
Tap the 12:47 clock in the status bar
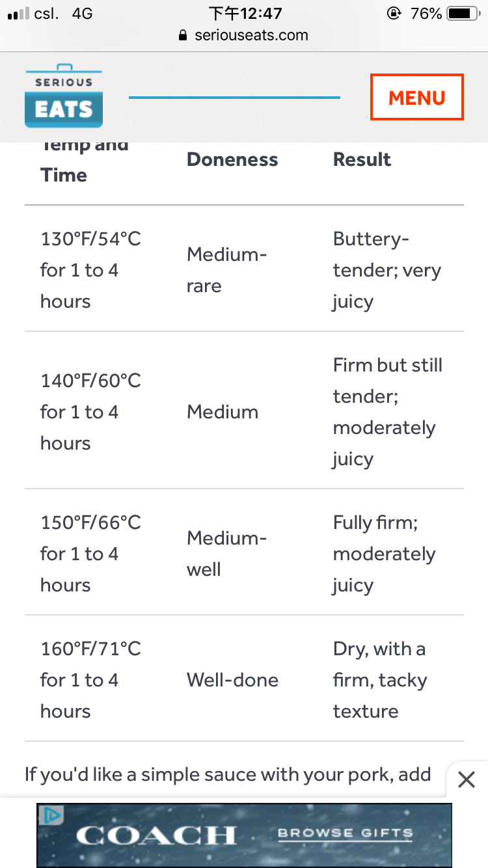pyautogui.click(x=245, y=13)
